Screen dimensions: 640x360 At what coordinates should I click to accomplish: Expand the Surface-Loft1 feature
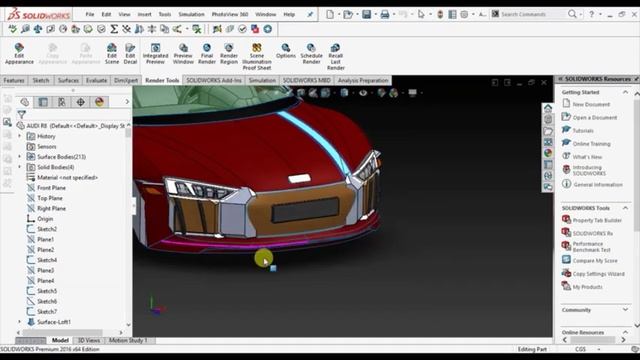(19, 322)
